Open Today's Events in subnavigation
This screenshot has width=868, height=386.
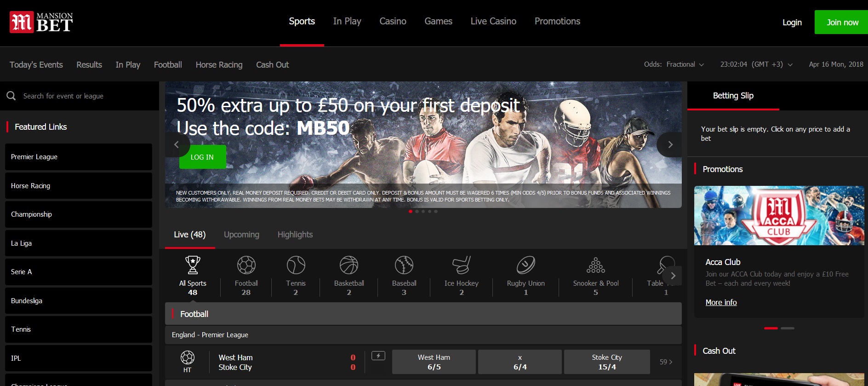[x=36, y=65]
